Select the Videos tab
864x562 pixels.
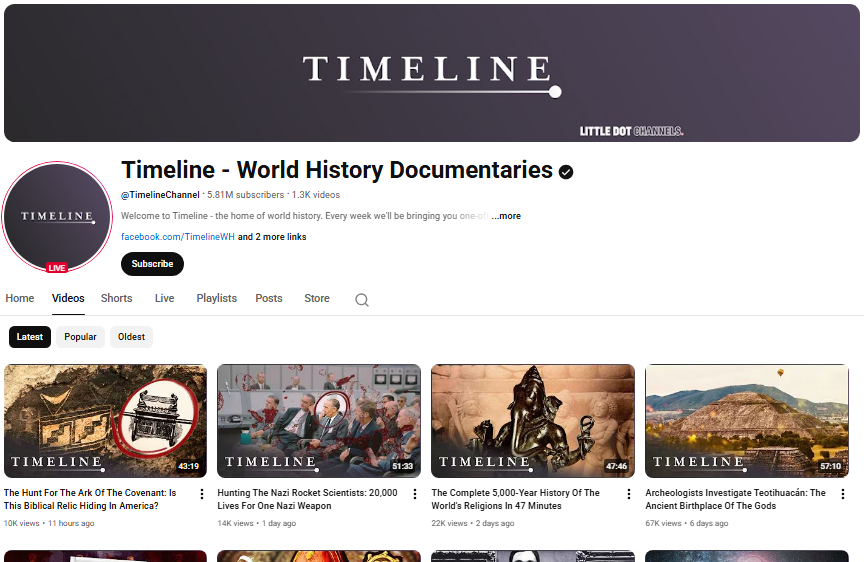pyautogui.click(x=68, y=298)
